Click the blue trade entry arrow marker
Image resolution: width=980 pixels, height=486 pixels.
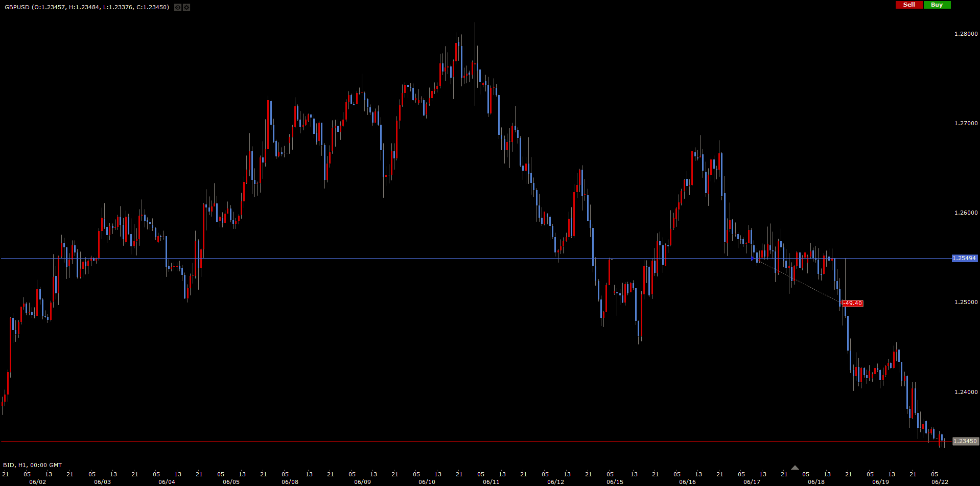click(x=753, y=259)
